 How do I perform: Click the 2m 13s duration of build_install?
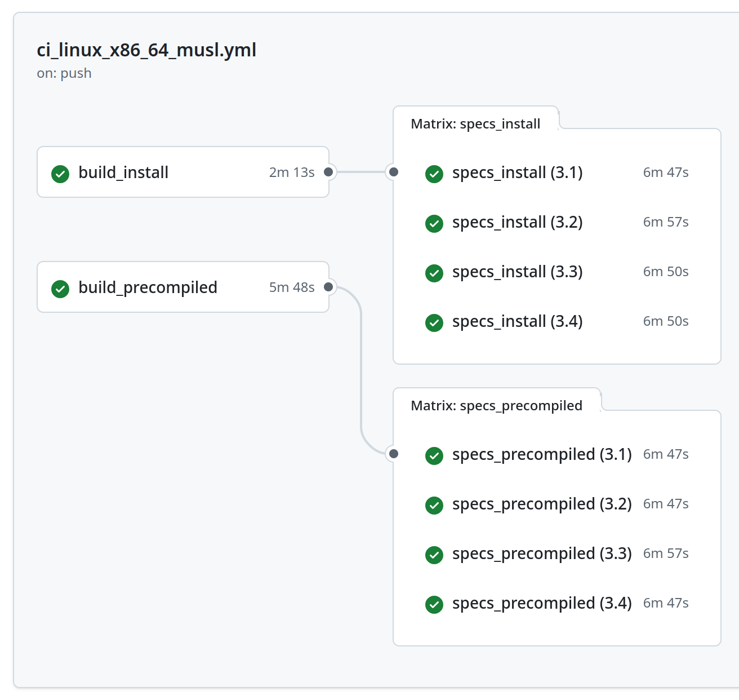coord(292,172)
